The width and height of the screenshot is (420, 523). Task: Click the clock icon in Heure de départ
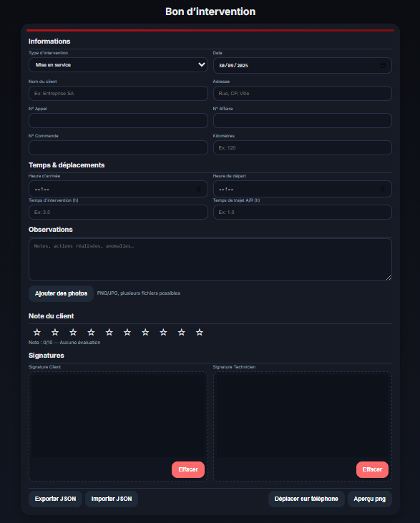click(x=382, y=189)
